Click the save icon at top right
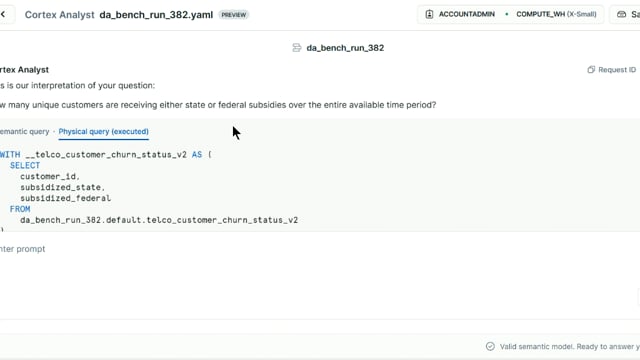The height and width of the screenshot is (360, 640). (x=621, y=14)
